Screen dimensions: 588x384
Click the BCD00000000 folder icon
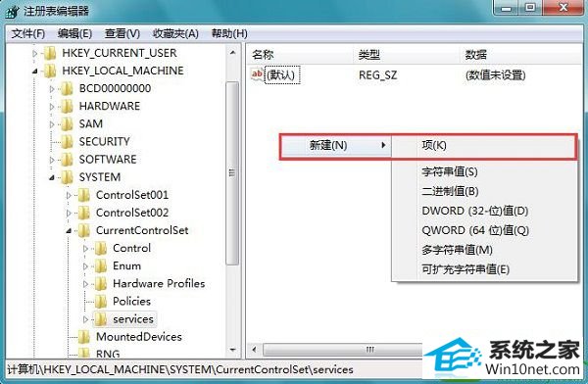click(67, 89)
